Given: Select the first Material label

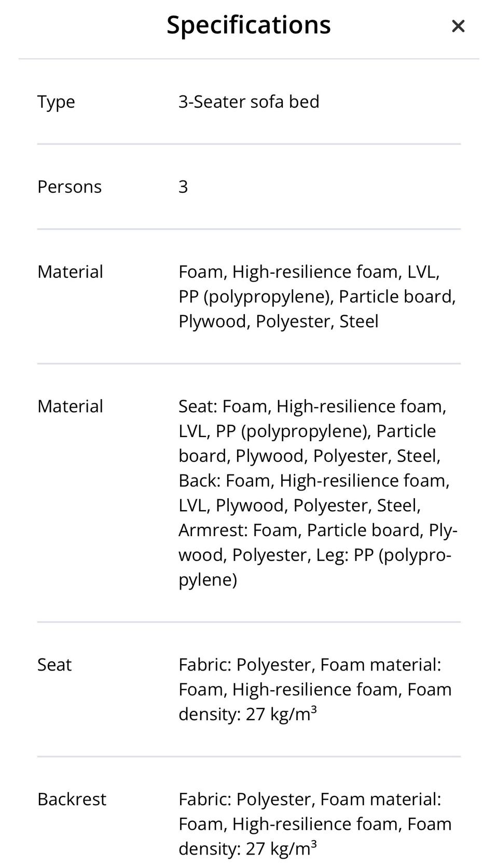Looking at the screenshot, I should pos(70,272).
